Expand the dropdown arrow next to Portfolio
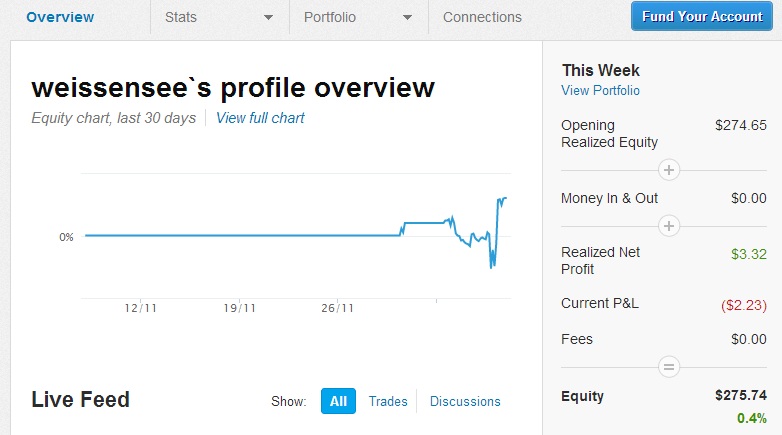The width and height of the screenshot is (782, 435). click(407, 17)
